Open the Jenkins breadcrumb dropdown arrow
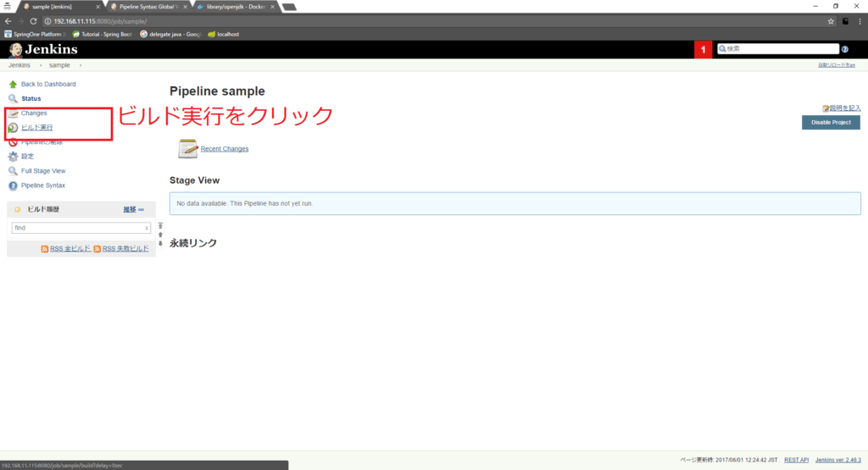This screenshot has height=470, width=868. [x=40, y=65]
